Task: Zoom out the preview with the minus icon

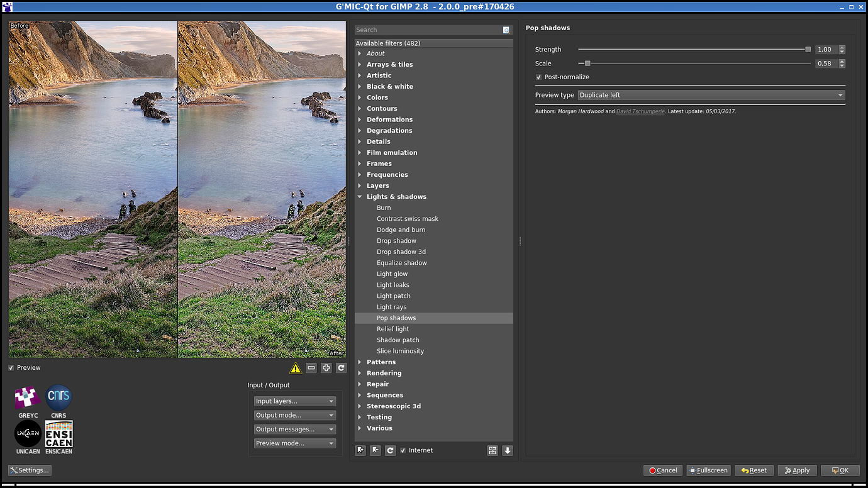Action: pyautogui.click(x=311, y=367)
